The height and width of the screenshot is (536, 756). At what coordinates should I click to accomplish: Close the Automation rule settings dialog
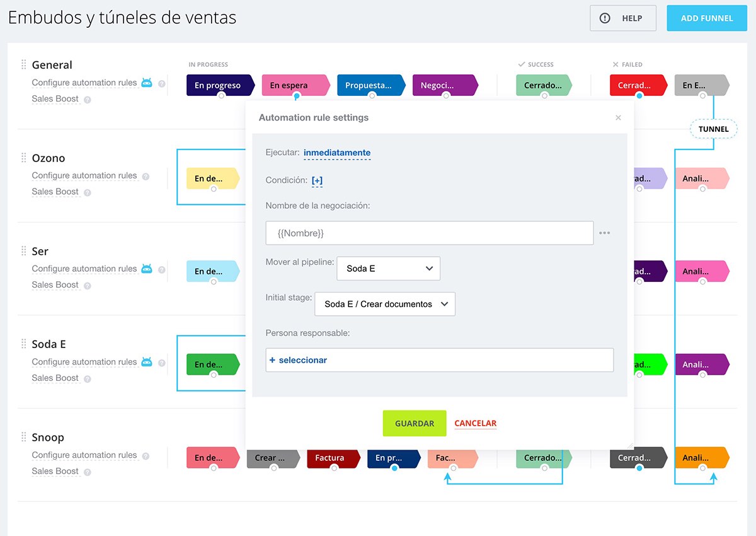pyautogui.click(x=618, y=118)
